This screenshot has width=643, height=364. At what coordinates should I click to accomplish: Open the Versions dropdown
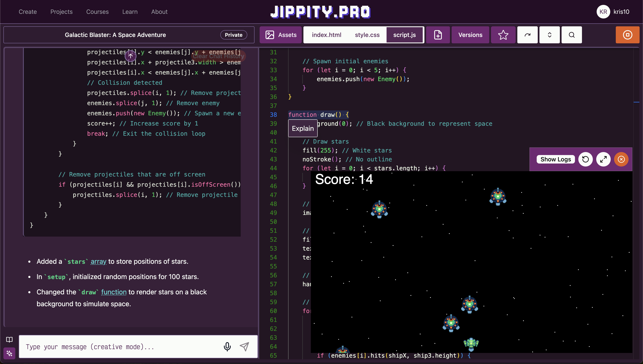click(470, 35)
